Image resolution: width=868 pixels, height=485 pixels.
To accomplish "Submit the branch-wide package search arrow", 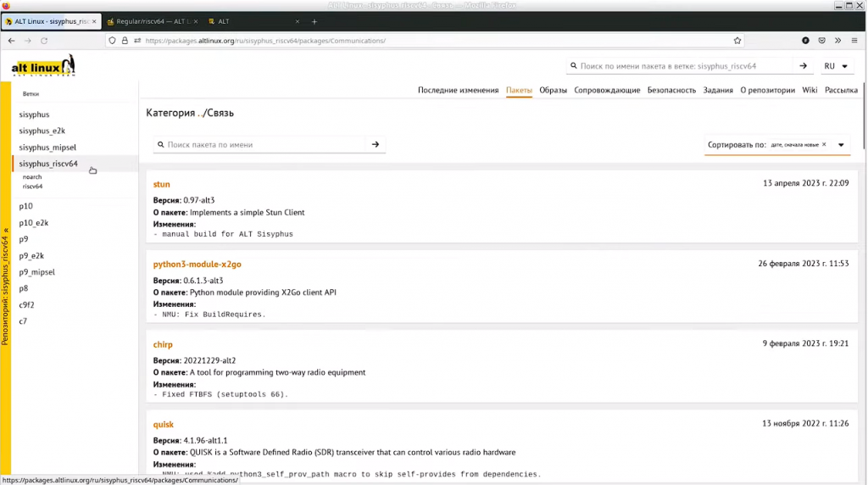I will tap(804, 66).
